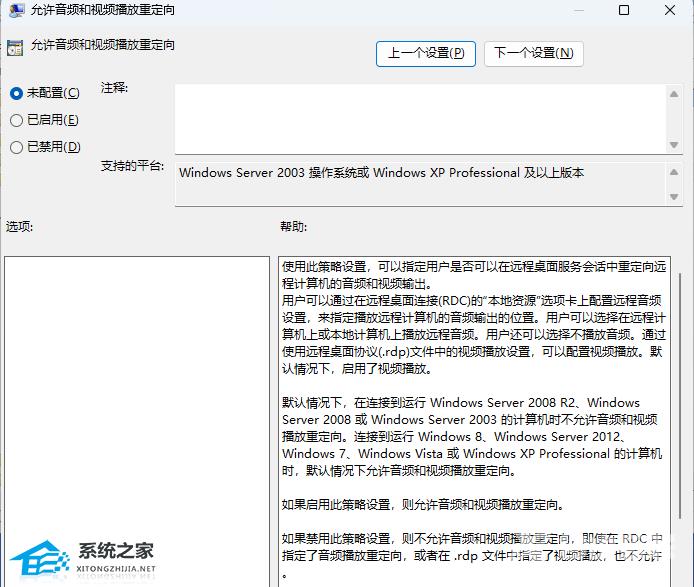Enable the policy with 已启用
The height and width of the screenshot is (587, 694).
(16, 120)
